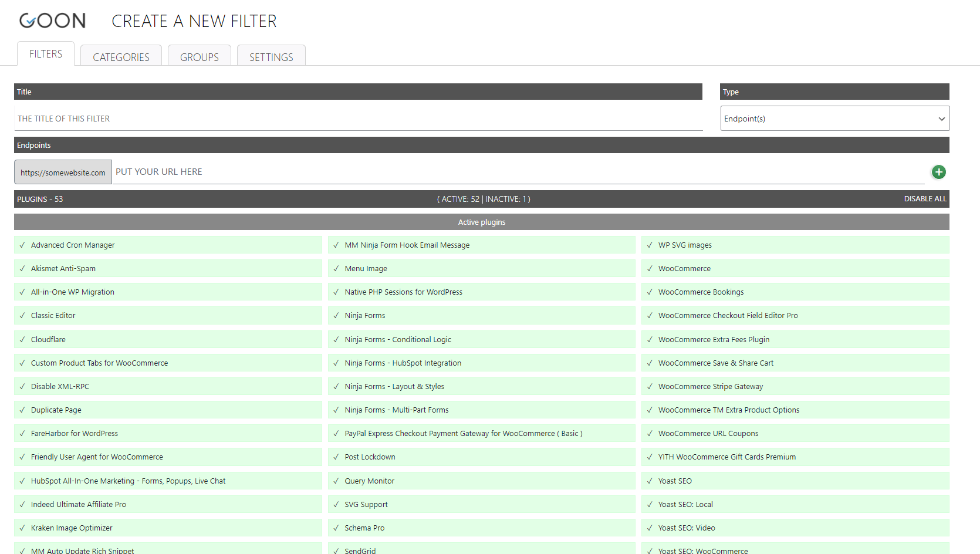Toggle WooCommerce URL Coupons plugin
The width and height of the screenshot is (980, 554).
tap(795, 434)
